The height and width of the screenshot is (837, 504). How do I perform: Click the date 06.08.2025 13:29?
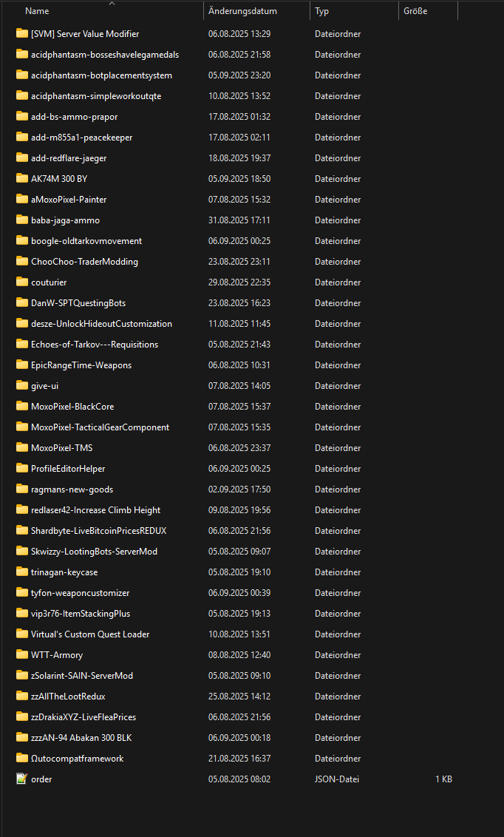coord(239,33)
